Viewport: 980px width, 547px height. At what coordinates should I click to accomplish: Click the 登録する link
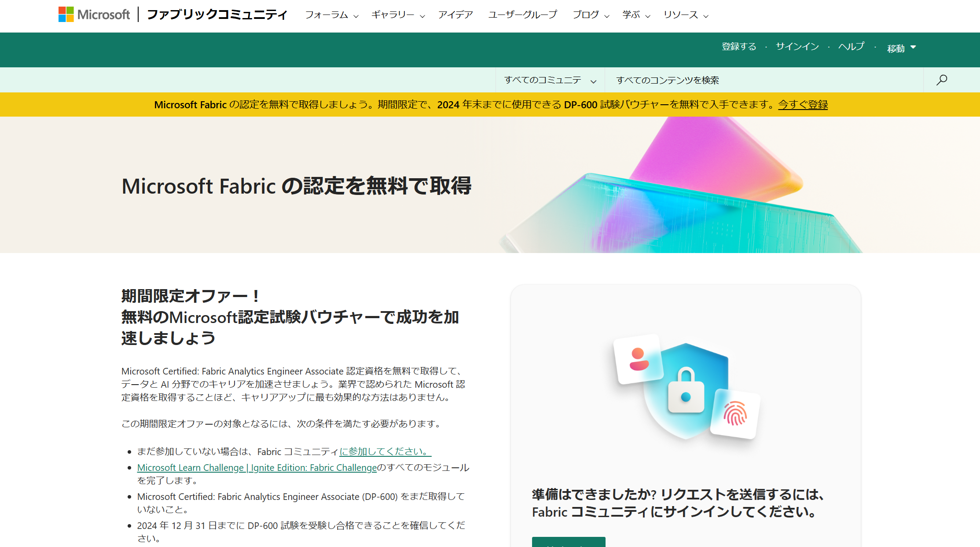pos(739,47)
